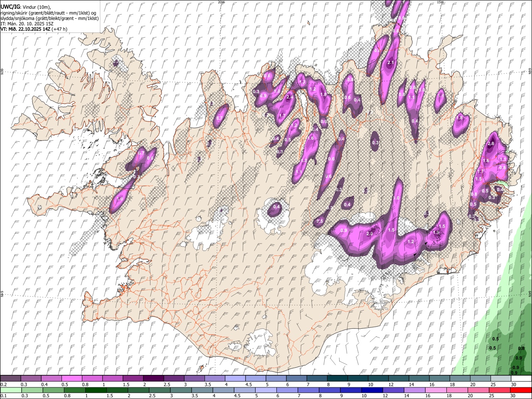
Task: Click the dark mauve snow swatch starting at 0.2
Action: point(10,379)
